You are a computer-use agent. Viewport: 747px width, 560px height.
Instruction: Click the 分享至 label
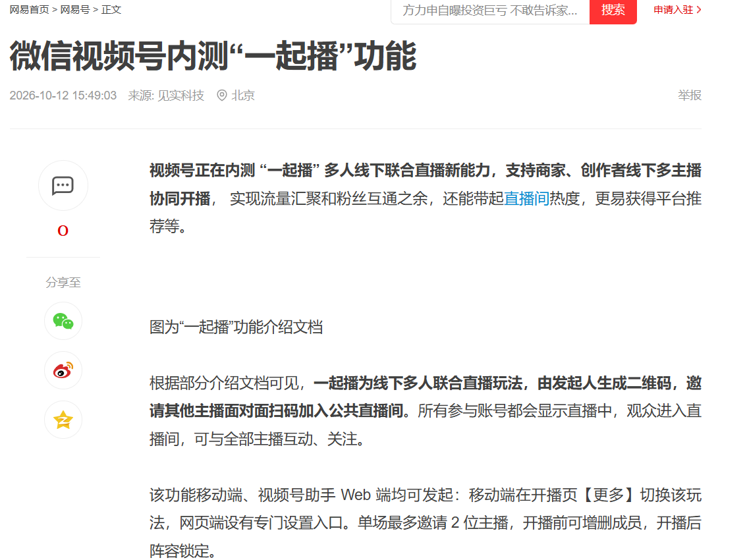(63, 283)
